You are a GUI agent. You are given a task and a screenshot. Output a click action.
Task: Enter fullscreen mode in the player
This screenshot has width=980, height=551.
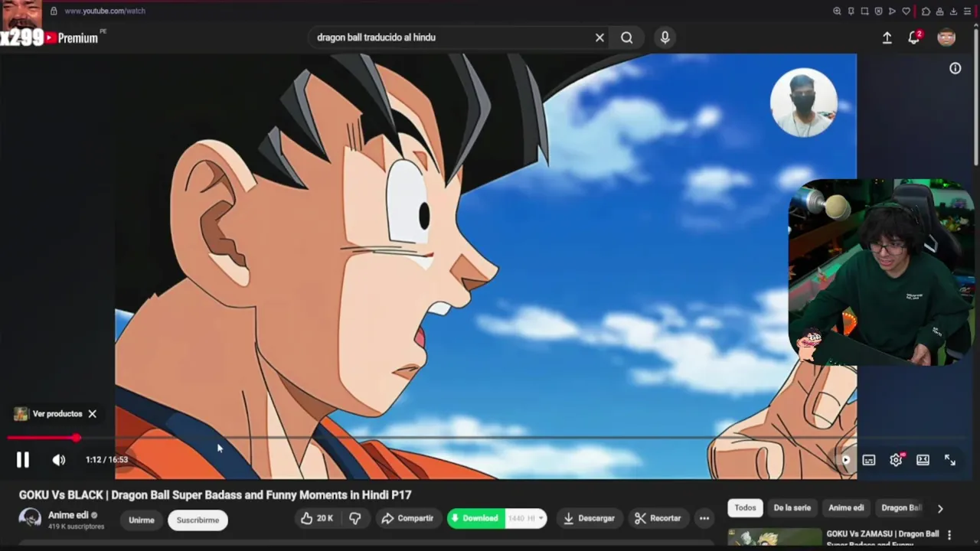[950, 460]
